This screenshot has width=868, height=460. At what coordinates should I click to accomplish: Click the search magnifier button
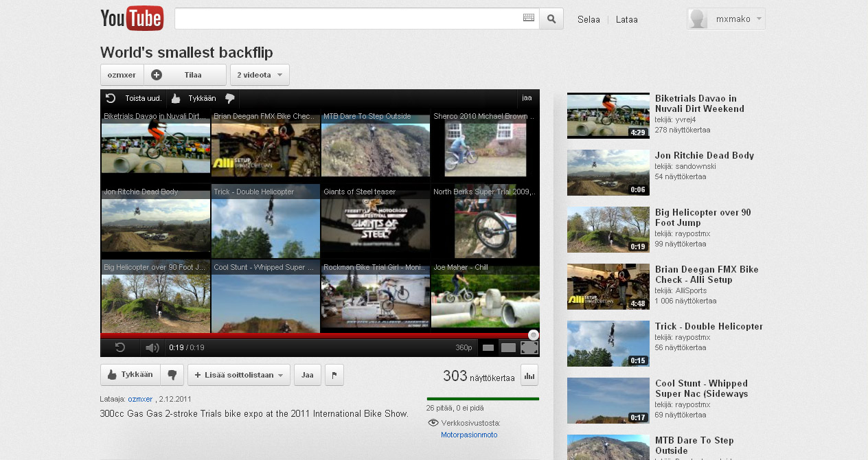pyautogui.click(x=551, y=19)
